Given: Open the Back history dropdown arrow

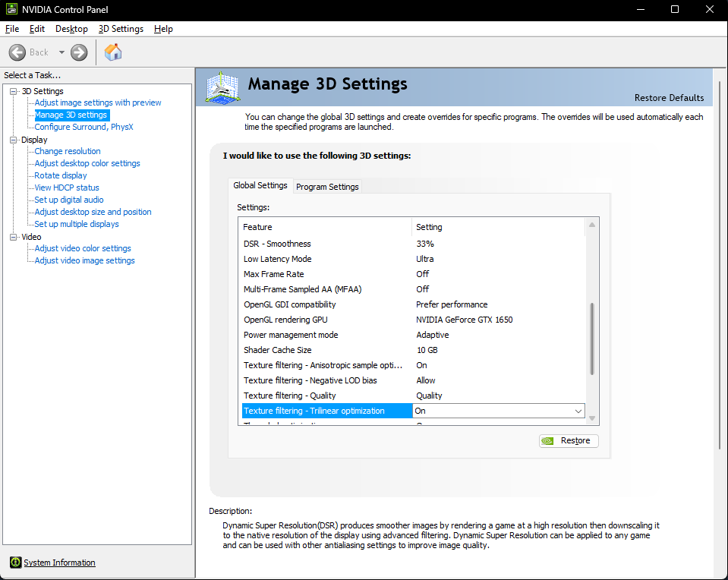Looking at the screenshot, I should 61,52.
